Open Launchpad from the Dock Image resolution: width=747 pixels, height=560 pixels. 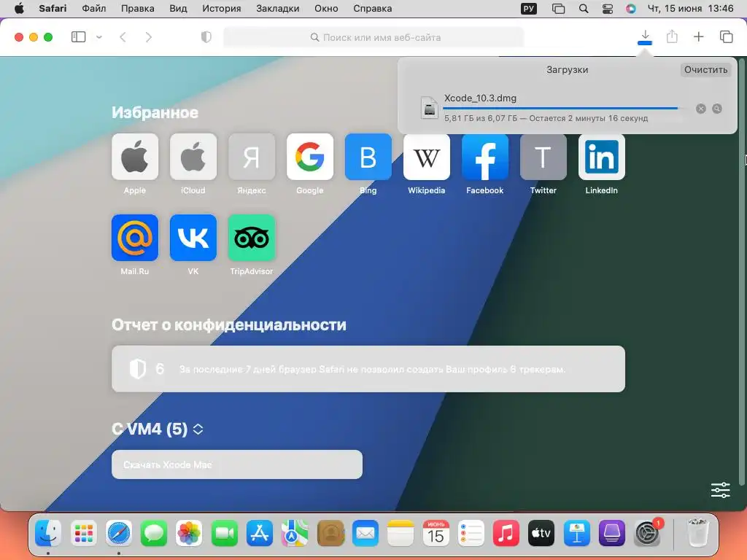click(x=83, y=533)
